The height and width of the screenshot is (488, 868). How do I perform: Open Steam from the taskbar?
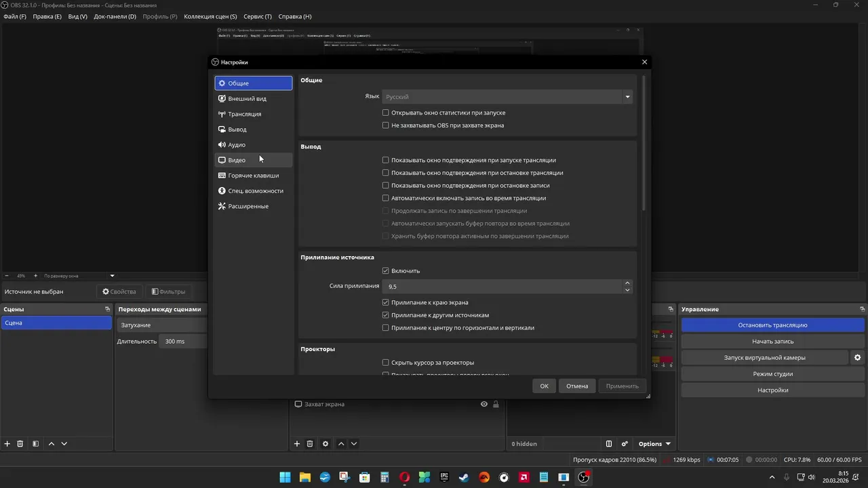pyautogui.click(x=464, y=477)
